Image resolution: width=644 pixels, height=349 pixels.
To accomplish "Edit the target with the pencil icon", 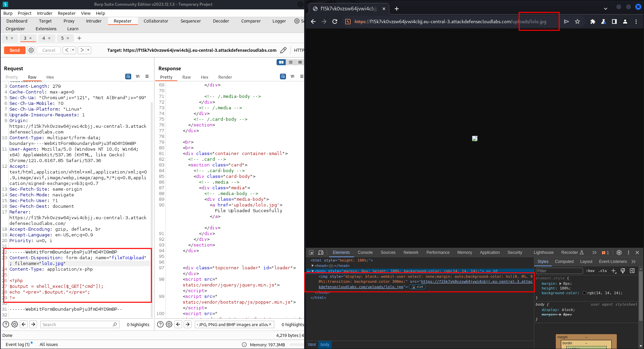I will pyautogui.click(x=283, y=50).
